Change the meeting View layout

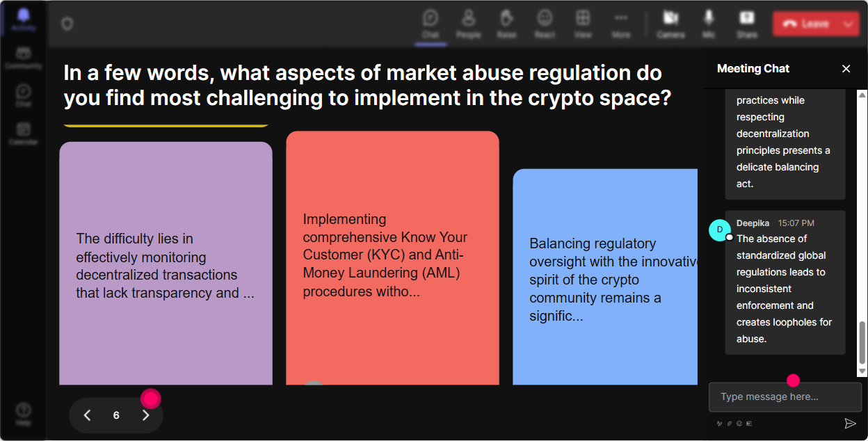click(583, 24)
